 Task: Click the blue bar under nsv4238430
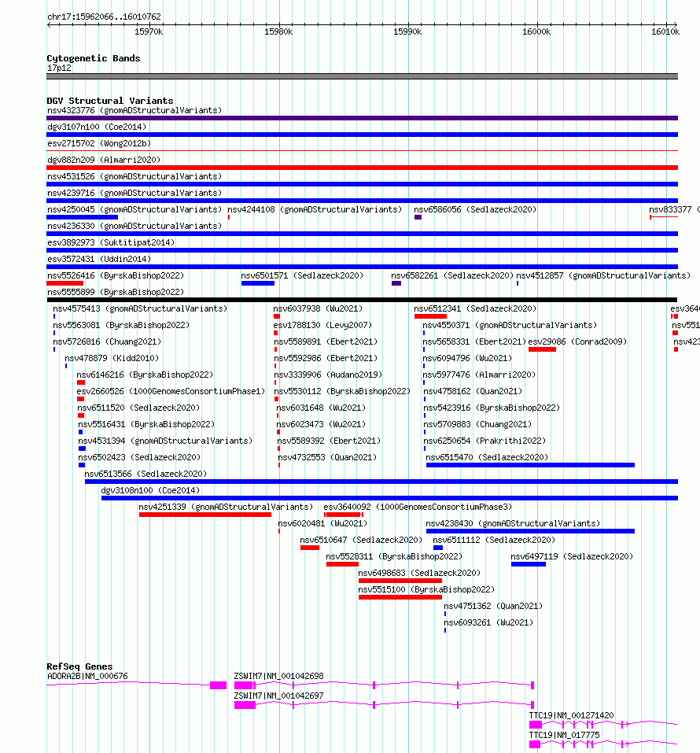tap(531, 532)
